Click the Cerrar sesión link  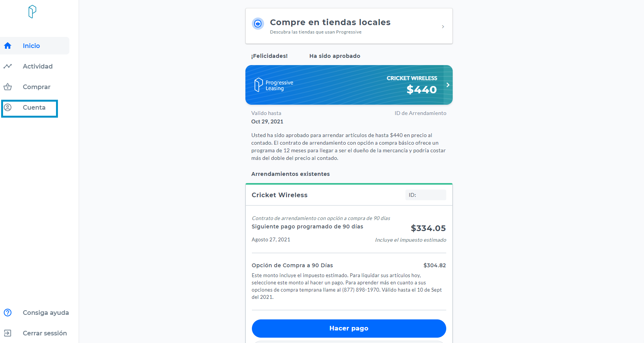[45, 333]
